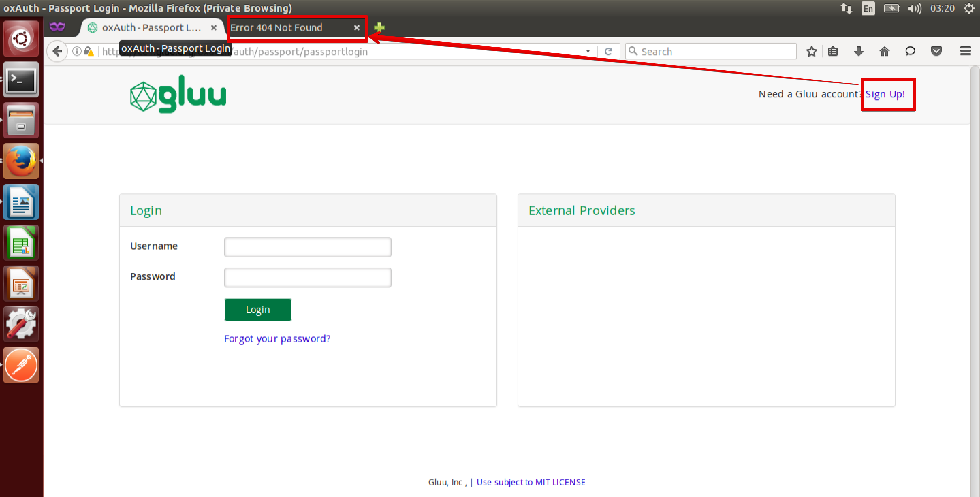The width and height of the screenshot is (980, 497).
Task: Navigate back with the back arrow
Action: pyautogui.click(x=57, y=51)
